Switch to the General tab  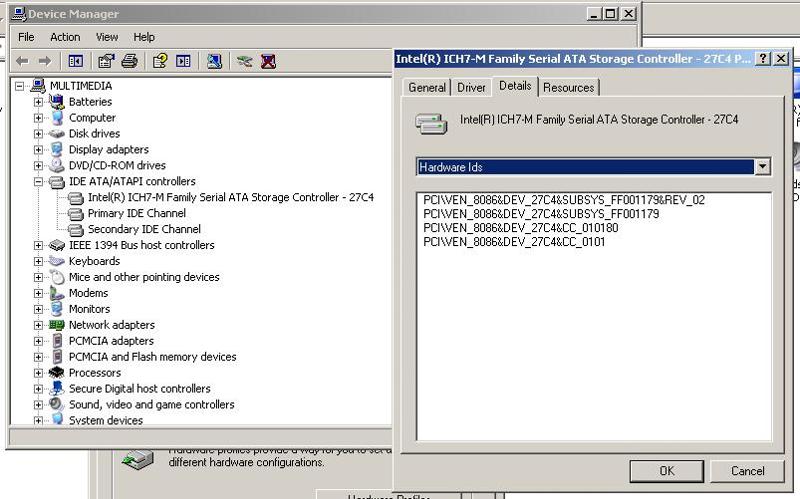coord(427,88)
